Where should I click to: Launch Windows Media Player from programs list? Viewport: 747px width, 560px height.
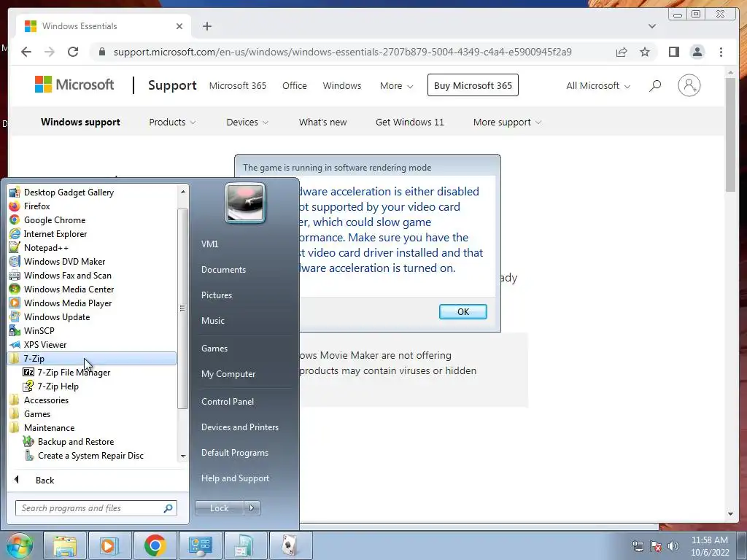pyautogui.click(x=68, y=303)
